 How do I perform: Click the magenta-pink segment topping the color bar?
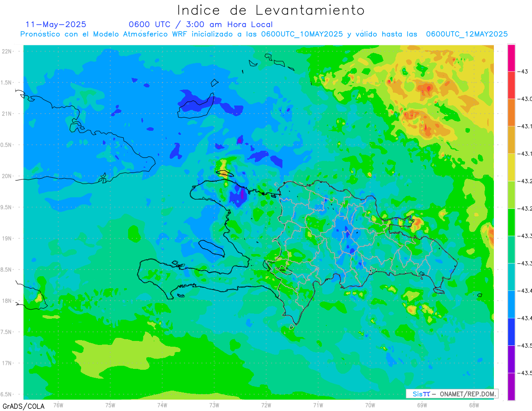(511, 58)
